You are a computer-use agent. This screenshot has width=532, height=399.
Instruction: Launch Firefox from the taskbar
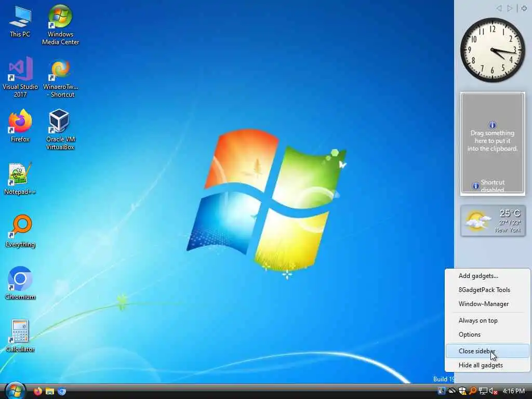tap(37, 391)
